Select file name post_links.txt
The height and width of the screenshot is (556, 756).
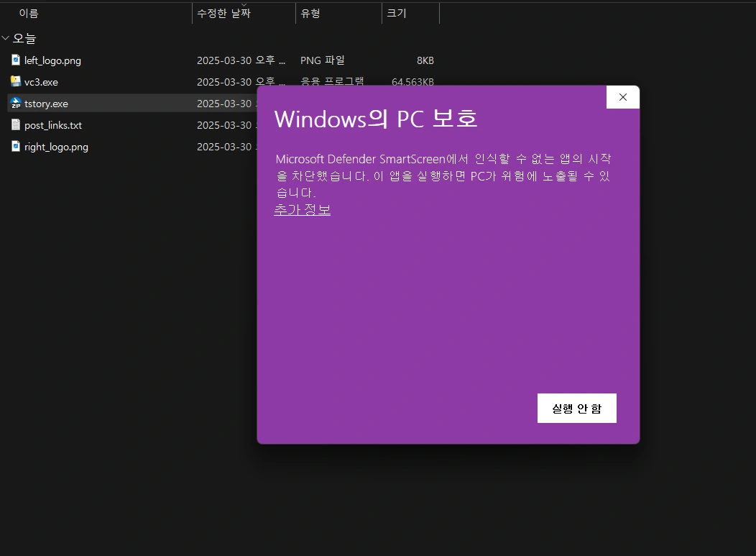53,125
